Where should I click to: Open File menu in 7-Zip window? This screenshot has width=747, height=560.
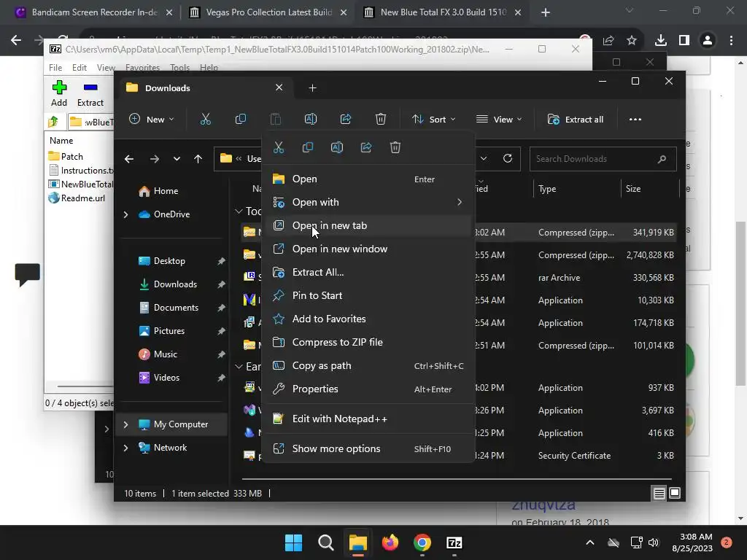pos(55,68)
